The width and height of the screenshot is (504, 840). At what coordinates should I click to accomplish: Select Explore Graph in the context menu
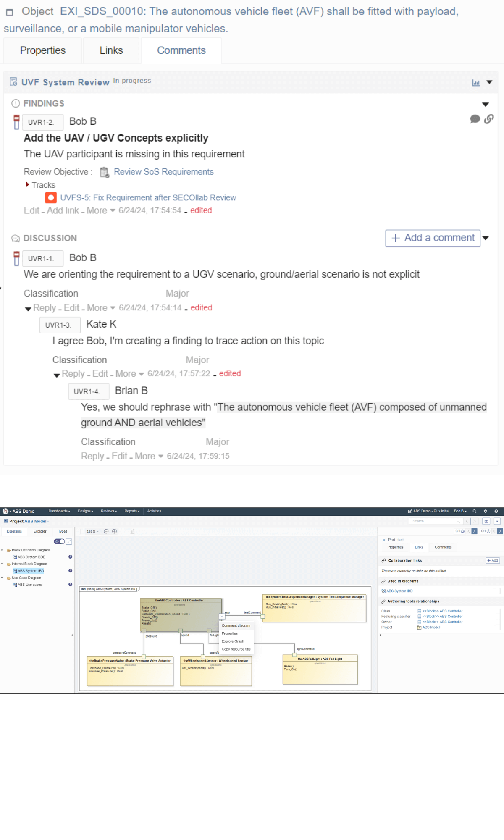[x=233, y=641]
